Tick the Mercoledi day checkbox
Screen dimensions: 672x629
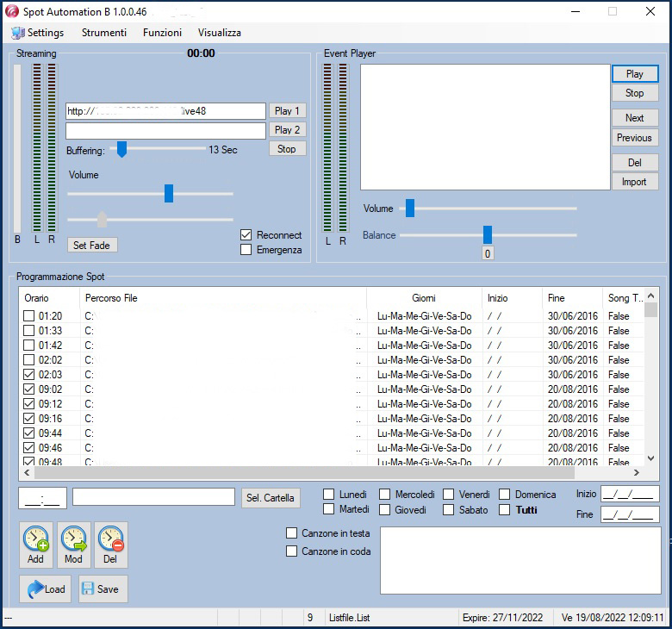385,495
